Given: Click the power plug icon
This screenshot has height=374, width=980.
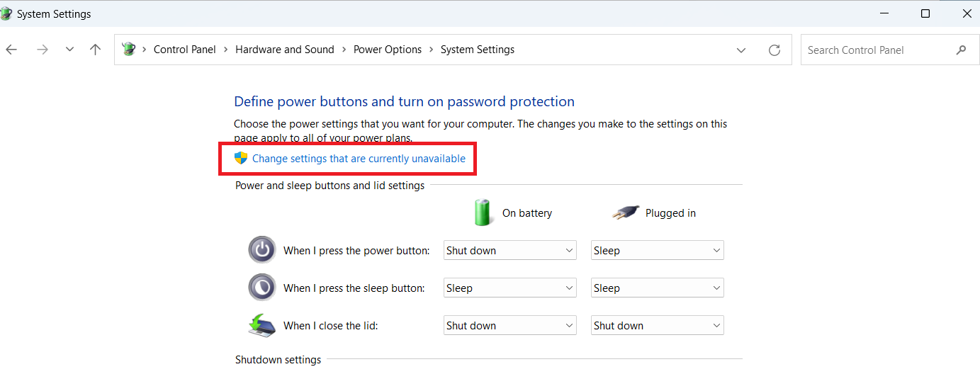Looking at the screenshot, I should pos(626,212).
